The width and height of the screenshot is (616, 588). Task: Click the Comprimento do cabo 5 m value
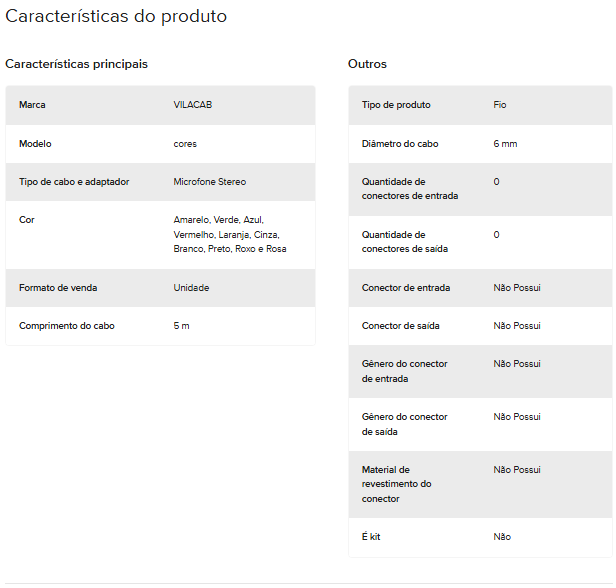point(181,326)
